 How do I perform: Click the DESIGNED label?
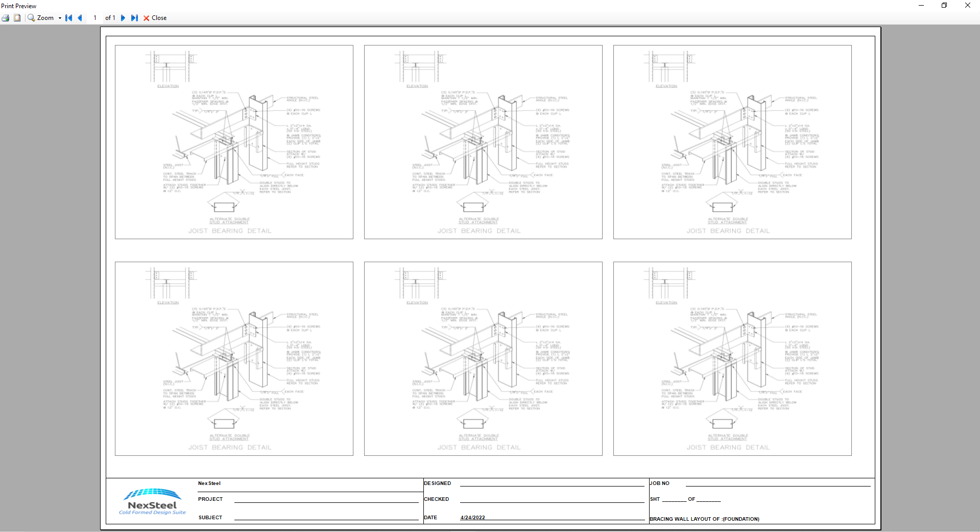point(438,483)
